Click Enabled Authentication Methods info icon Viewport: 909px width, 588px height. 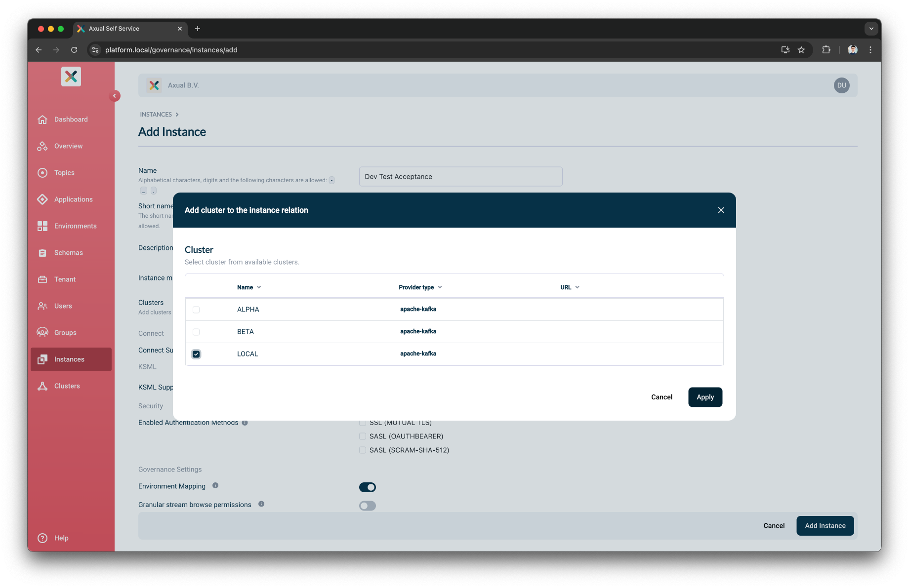pyautogui.click(x=245, y=423)
